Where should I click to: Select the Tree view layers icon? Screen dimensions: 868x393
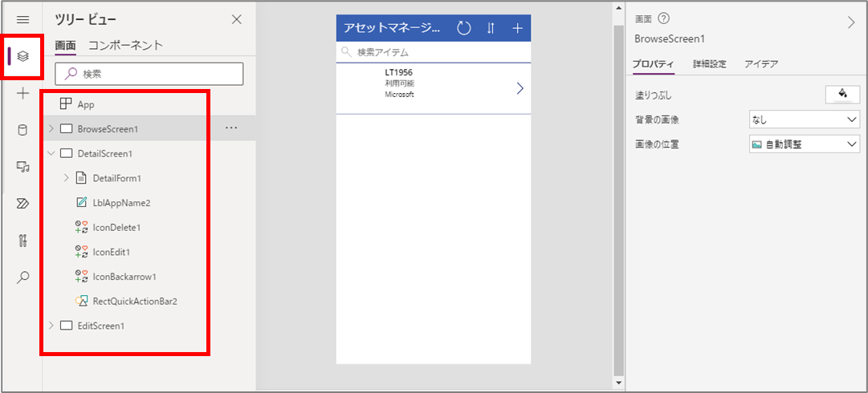click(x=22, y=56)
